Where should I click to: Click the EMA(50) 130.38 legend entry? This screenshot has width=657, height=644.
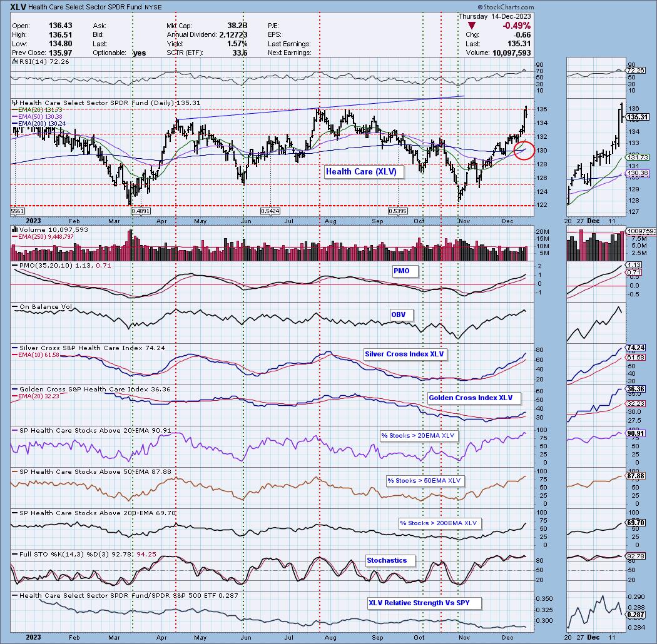click(38, 117)
